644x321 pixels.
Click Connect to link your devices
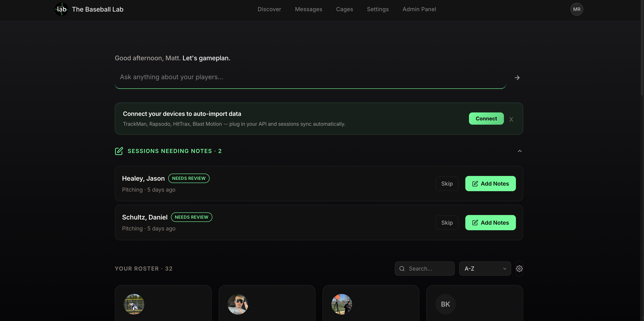coord(486,118)
